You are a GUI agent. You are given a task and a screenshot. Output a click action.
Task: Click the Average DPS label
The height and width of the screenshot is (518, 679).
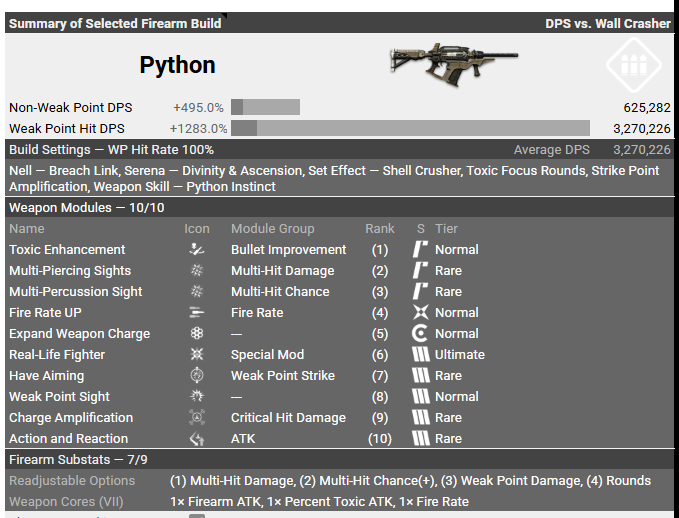[x=551, y=150]
